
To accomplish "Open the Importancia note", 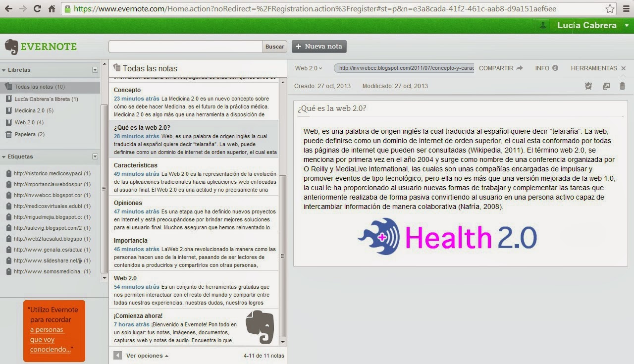I will 194,252.
